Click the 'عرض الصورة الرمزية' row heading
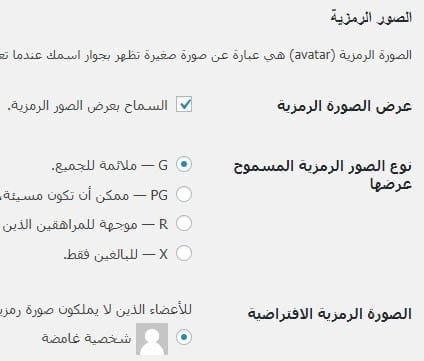This screenshot has width=424, height=361. point(344,106)
